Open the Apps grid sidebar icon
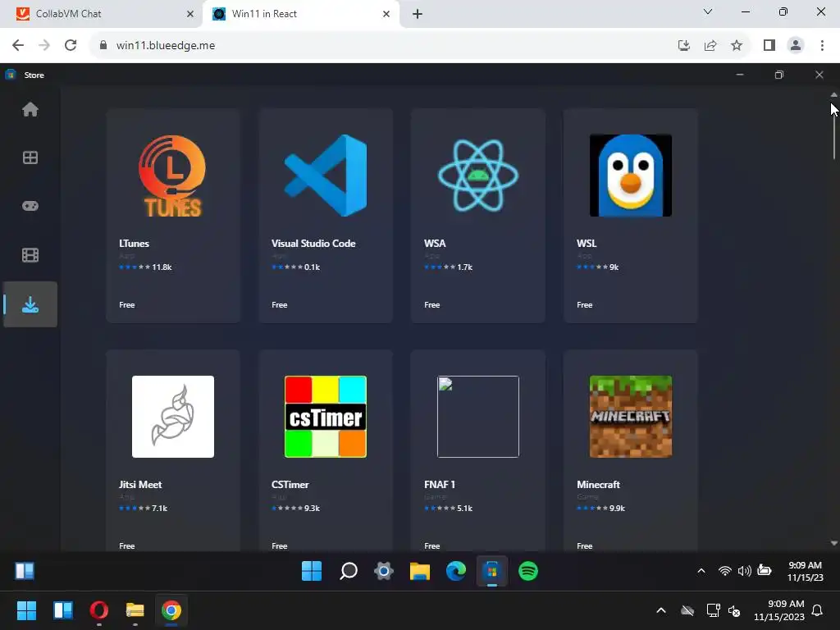Screen dimensions: 840x630 tap(30, 157)
